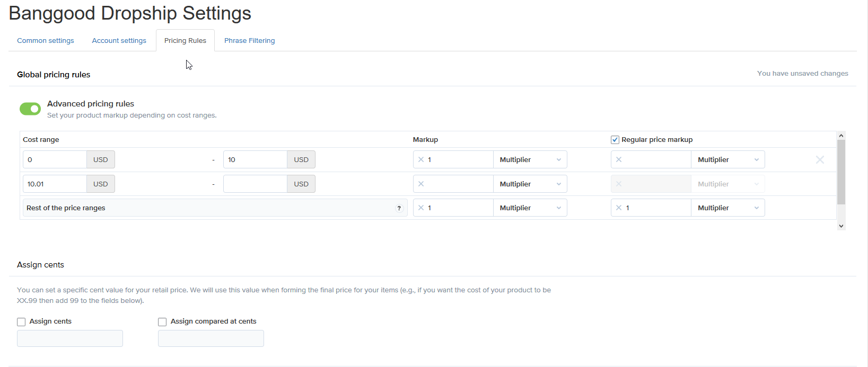Viewport: 868px width, 367px height.
Task: Click X icon in first row regular price markup
Action: coord(619,159)
